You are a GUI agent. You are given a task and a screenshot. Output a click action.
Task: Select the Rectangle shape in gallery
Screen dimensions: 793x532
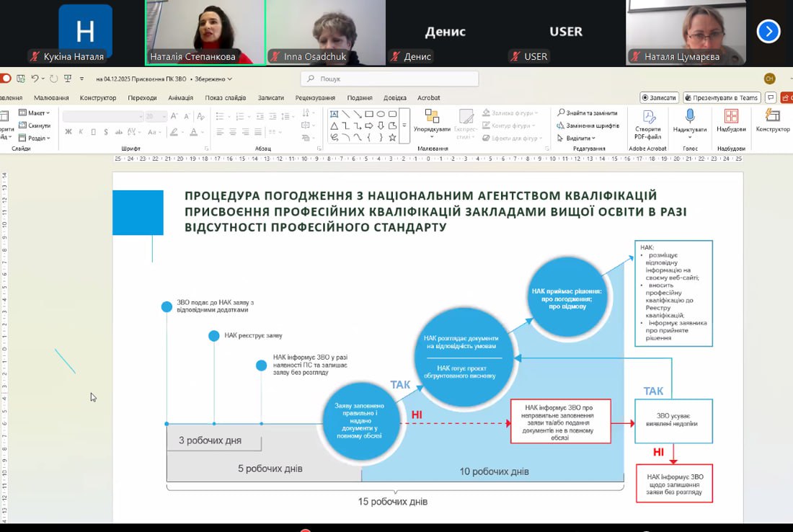(x=369, y=115)
